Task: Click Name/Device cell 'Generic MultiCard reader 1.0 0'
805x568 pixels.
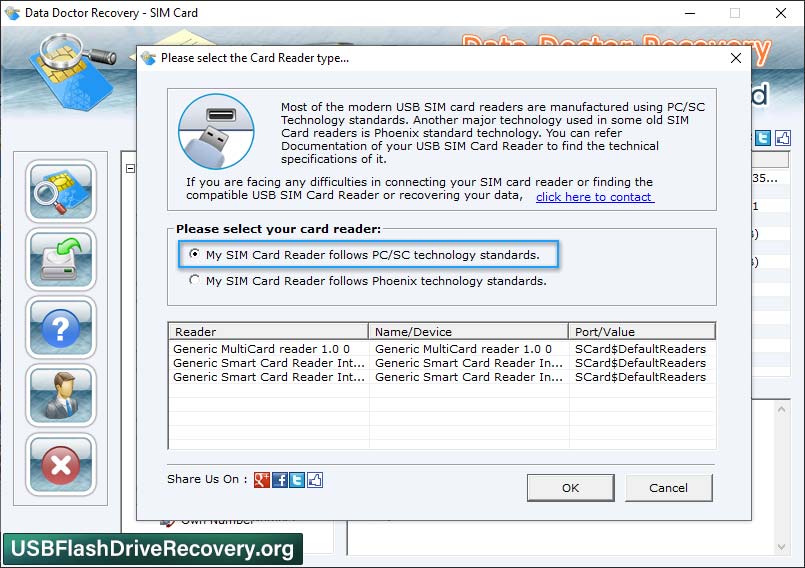Action: (463, 349)
